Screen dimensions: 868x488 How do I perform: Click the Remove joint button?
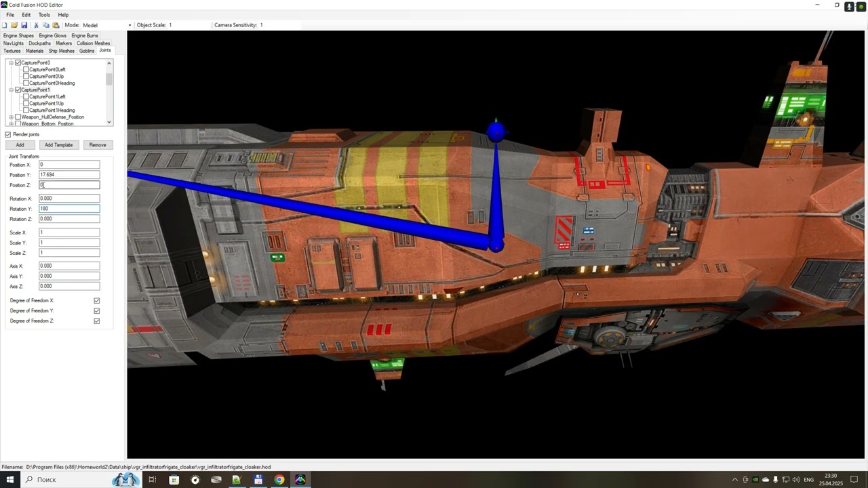pyautogui.click(x=98, y=145)
